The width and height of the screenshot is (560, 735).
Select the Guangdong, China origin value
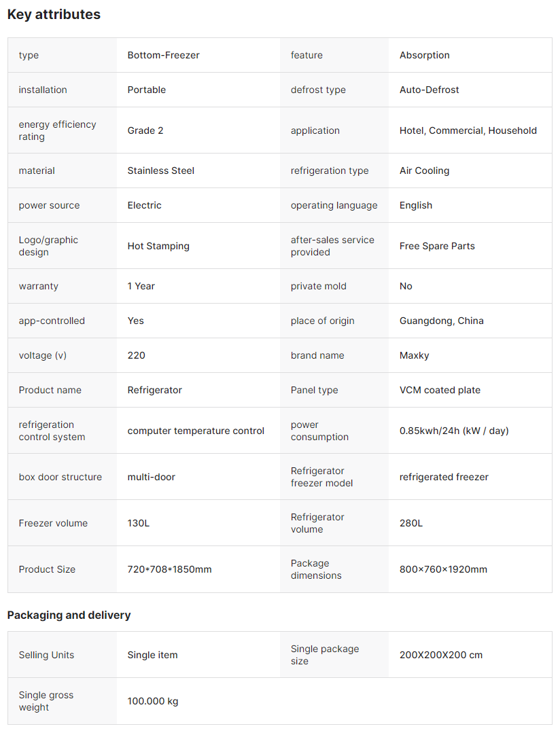[441, 321]
